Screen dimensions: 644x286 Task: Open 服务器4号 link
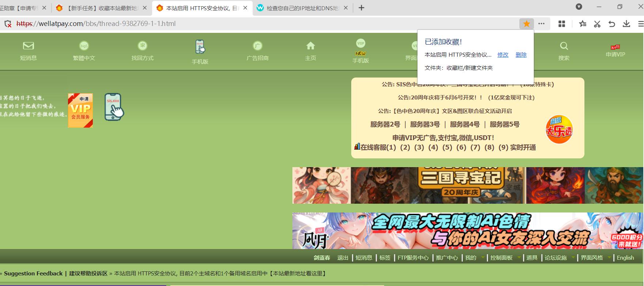pyautogui.click(x=465, y=124)
